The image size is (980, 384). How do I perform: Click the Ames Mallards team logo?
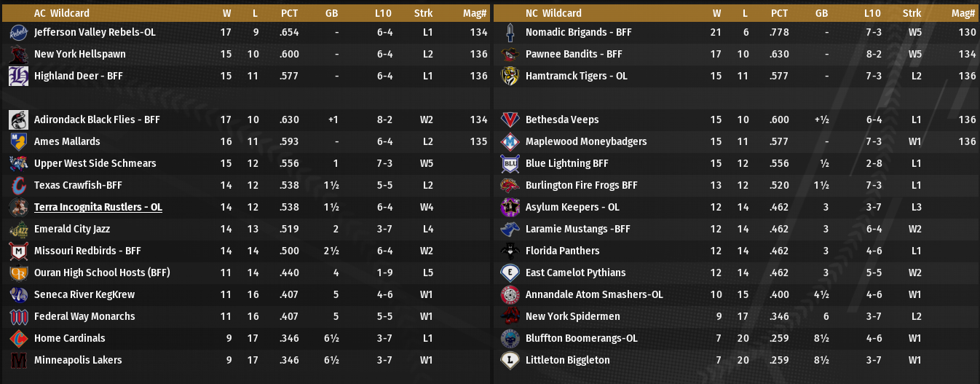pyautogui.click(x=18, y=142)
